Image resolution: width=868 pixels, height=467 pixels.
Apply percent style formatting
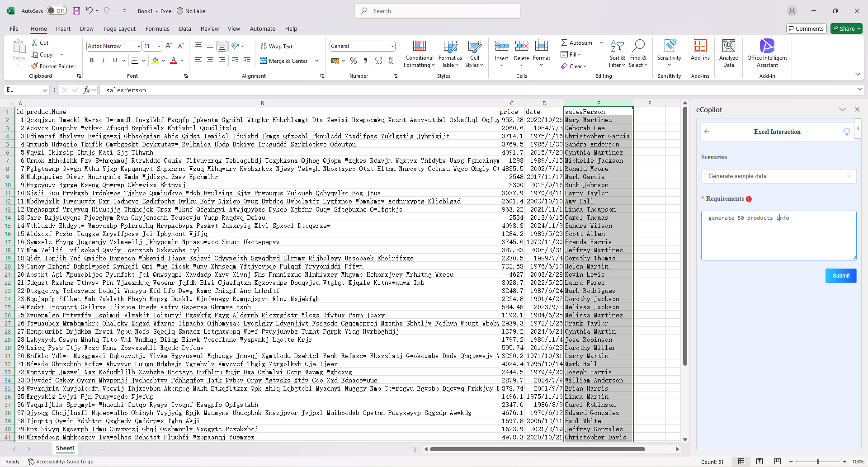point(354,61)
